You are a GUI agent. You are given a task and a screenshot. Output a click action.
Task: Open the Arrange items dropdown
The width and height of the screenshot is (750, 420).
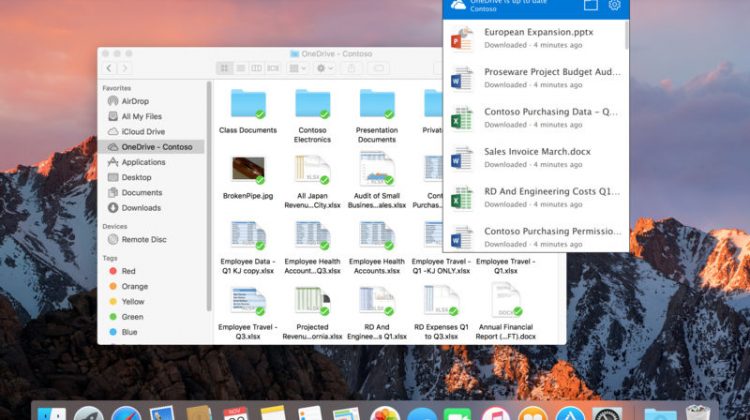(x=298, y=68)
